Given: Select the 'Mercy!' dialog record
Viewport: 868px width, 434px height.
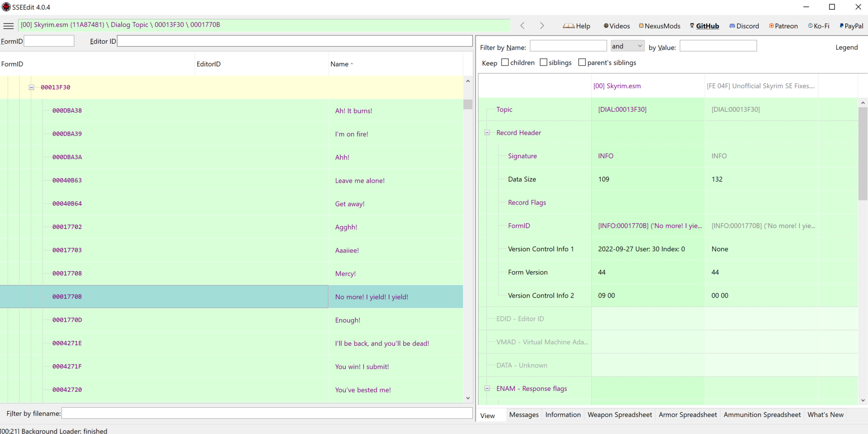Looking at the screenshot, I should tap(345, 273).
